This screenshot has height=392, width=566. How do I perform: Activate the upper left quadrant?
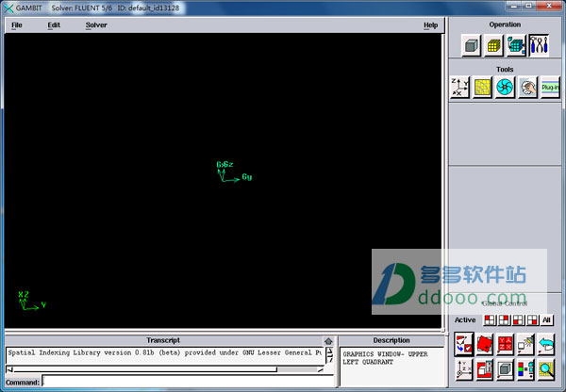(x=490, y=319)
